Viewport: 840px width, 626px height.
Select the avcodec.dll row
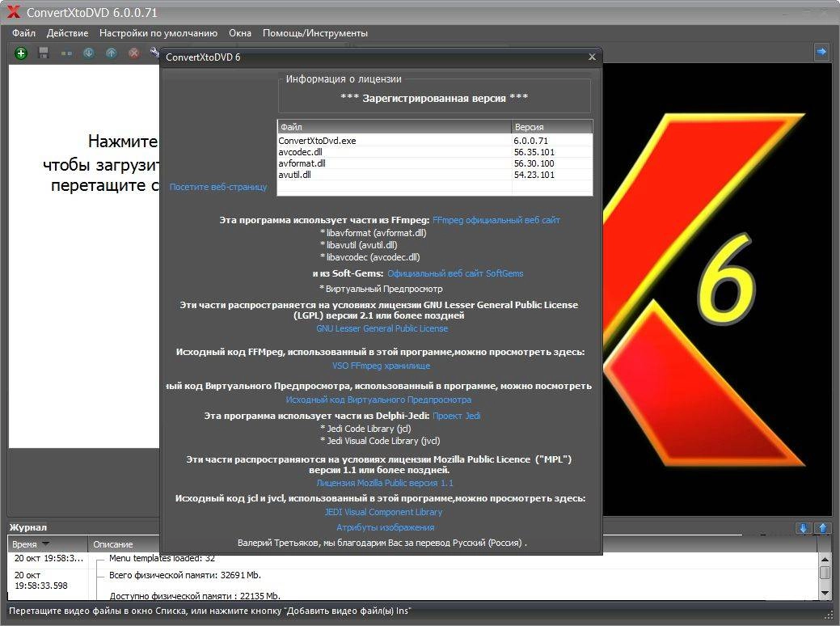tap(435, 152)
